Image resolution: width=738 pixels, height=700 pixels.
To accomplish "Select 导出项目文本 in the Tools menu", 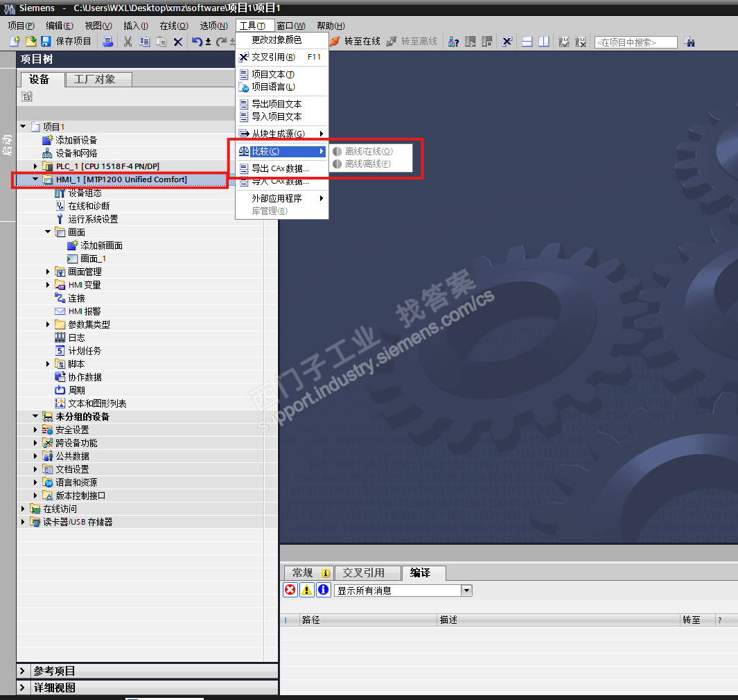I will coord(281,104).
